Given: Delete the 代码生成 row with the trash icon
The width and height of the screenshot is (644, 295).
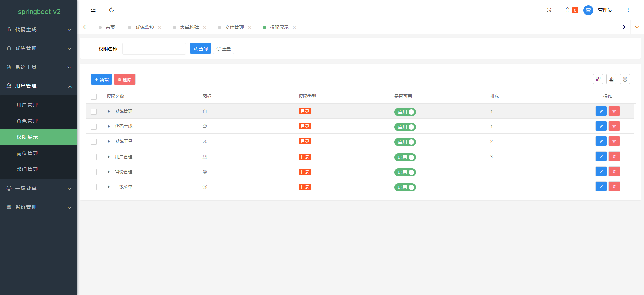Looking at the screenshot, I should point(614,126).
